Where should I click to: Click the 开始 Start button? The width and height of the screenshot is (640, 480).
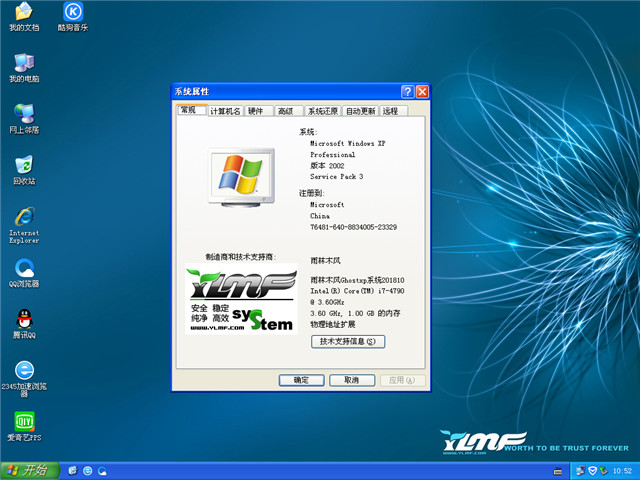tap(29, 471)
